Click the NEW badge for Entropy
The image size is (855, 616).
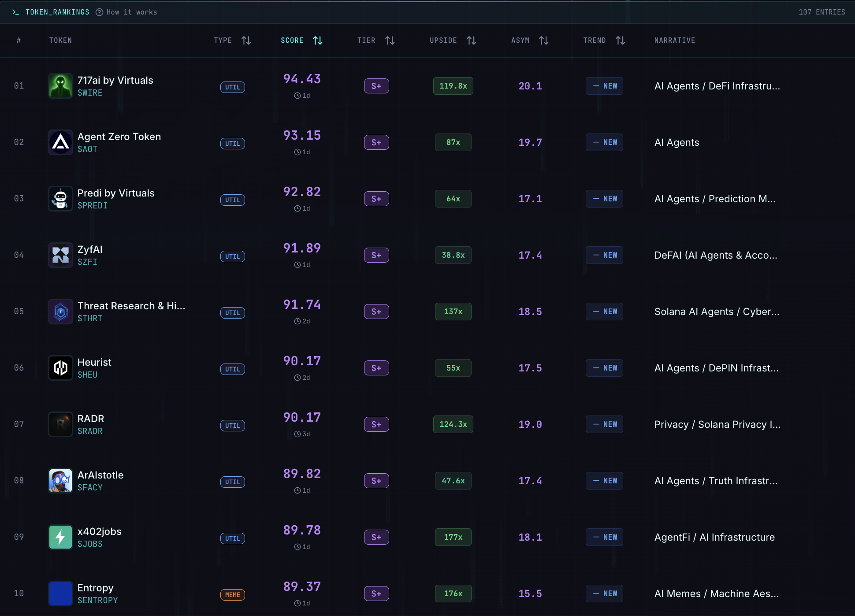(604, 594)
